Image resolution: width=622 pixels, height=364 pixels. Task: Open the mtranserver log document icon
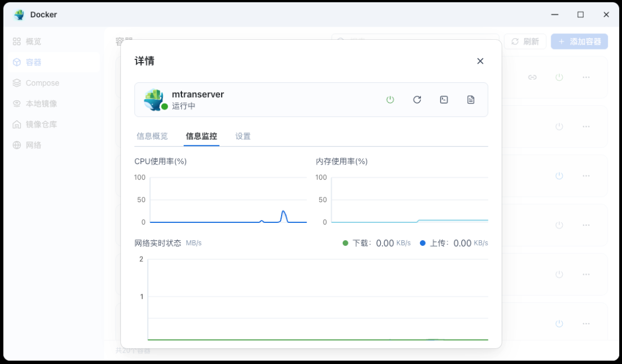[x=471, y=100]
